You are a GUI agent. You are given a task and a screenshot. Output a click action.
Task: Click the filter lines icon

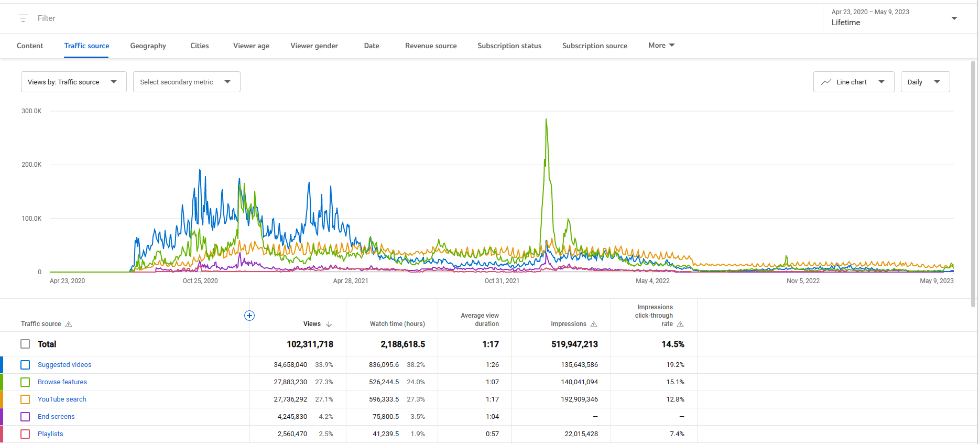point(23,18)
